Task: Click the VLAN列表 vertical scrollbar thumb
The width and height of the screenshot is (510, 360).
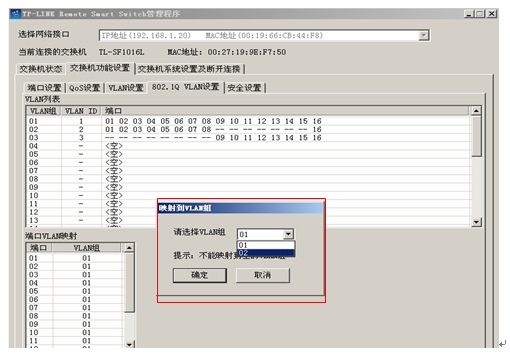Action: pyautogui.click(x=476, y=136)
